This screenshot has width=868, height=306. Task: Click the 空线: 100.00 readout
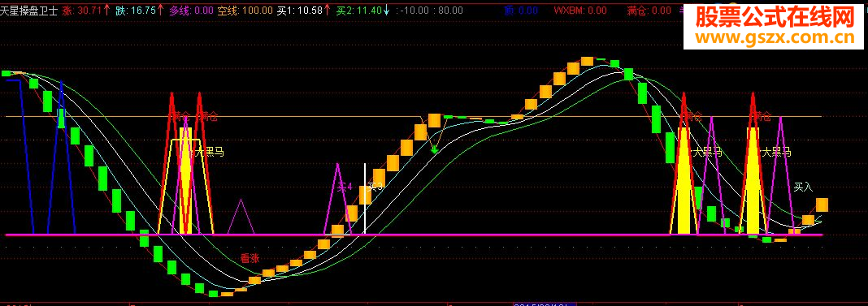(245, 10)
